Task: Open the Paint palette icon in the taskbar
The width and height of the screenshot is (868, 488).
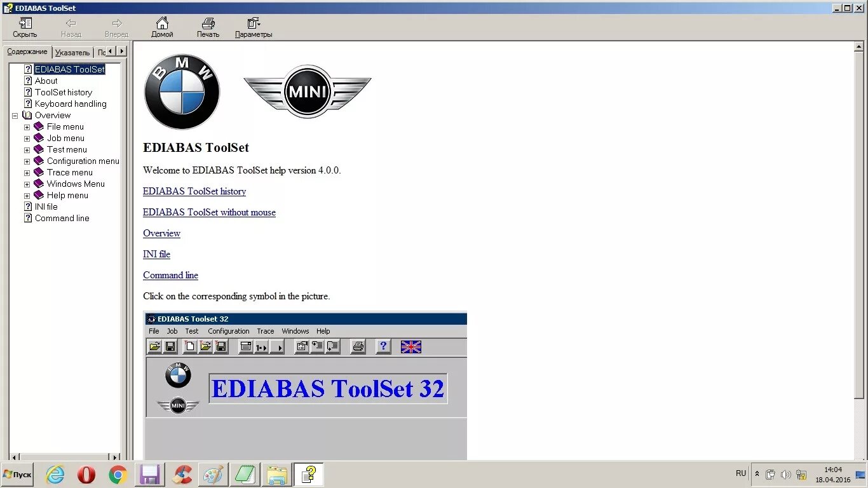Action: [x=213, y=474]
